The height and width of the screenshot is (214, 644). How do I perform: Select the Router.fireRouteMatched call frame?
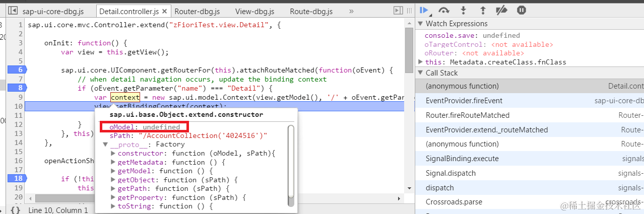pyautogui.click(x=530, y=115)
